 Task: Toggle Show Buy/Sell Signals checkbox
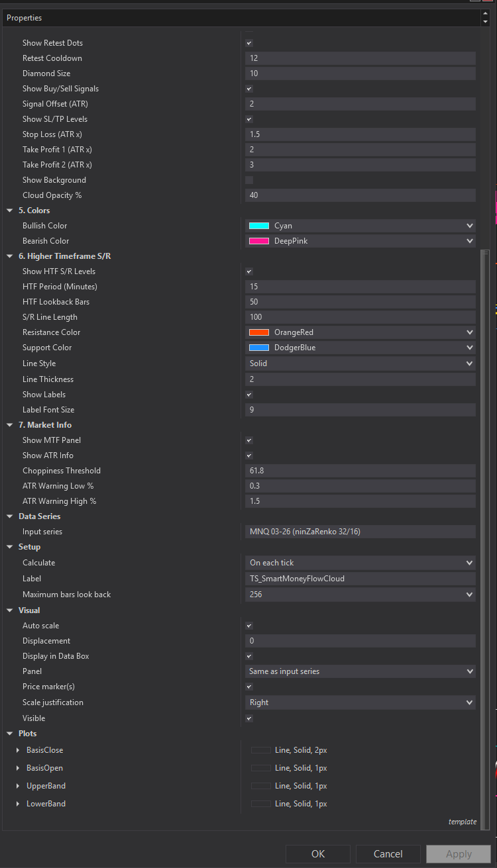coord(249,89)
